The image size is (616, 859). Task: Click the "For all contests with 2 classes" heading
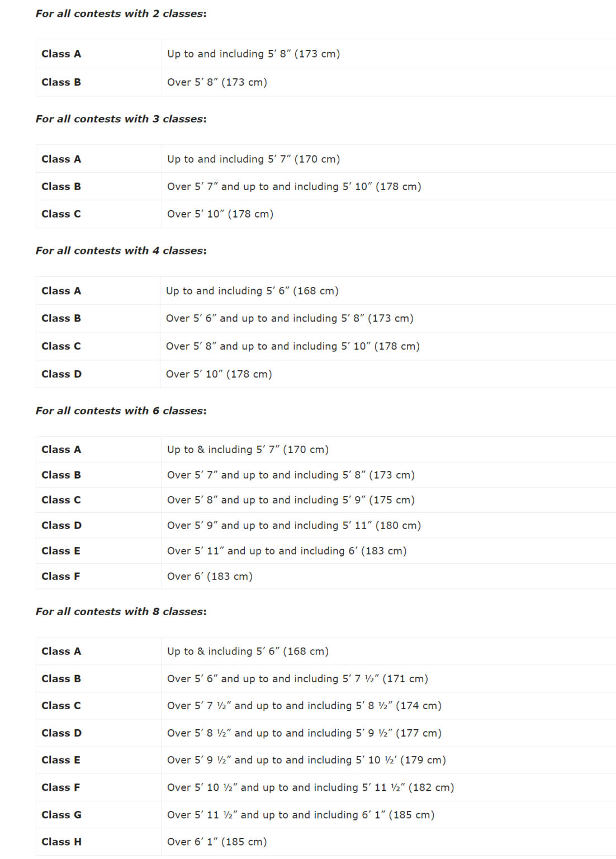pyautogui.click(x=121, y=14)
